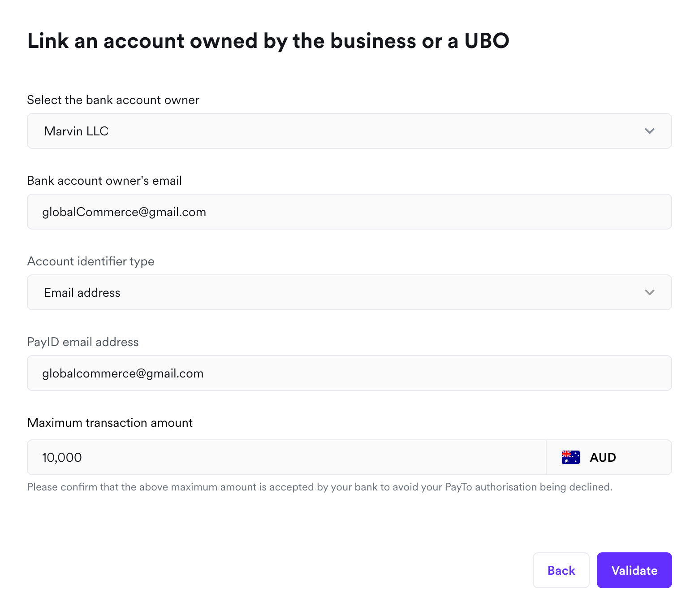Click the "Bank account owner's email" label

tap(104, 181)
